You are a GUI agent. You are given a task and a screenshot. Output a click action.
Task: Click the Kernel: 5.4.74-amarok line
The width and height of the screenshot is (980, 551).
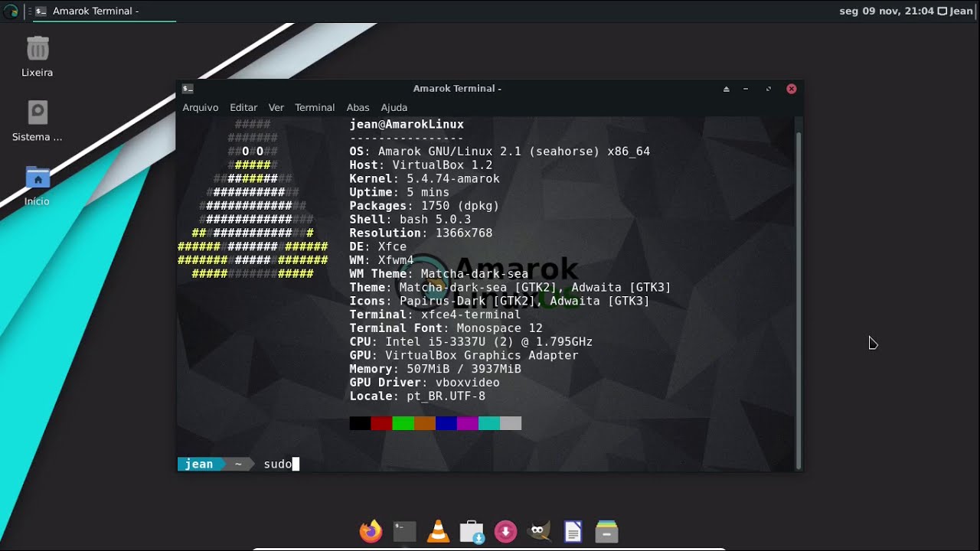[424, 178]
